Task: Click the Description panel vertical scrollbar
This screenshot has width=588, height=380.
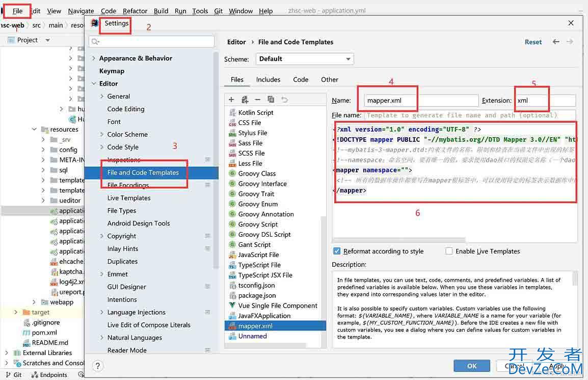Action: click(575, 278)
